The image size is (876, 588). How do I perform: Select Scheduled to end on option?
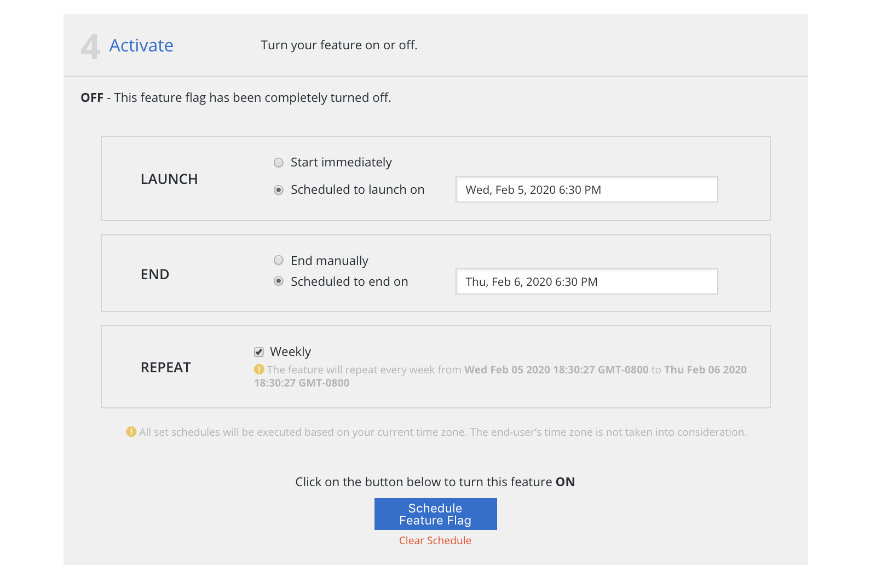(x=279, y=281)
